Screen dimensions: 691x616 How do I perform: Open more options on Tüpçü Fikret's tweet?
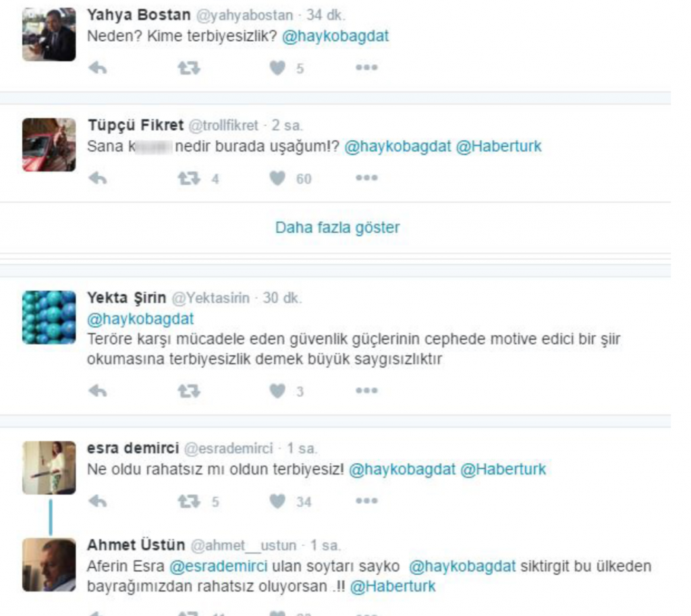point(366,177)
